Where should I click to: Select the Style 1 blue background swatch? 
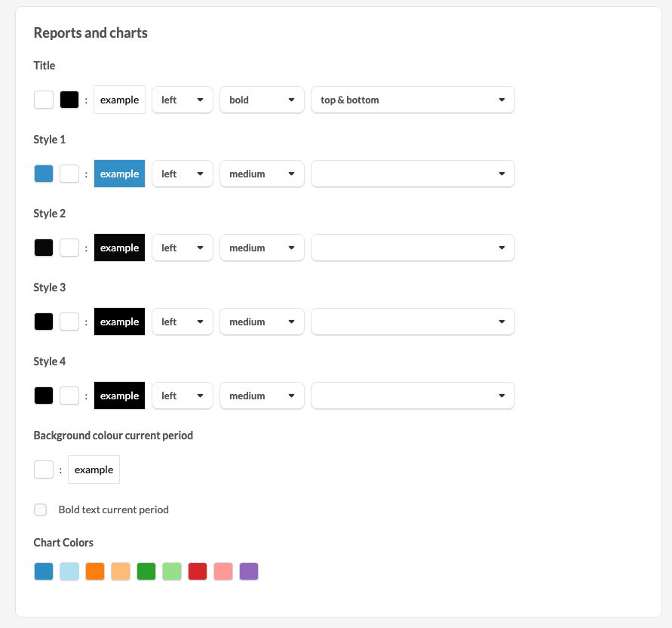coord(44,174)
